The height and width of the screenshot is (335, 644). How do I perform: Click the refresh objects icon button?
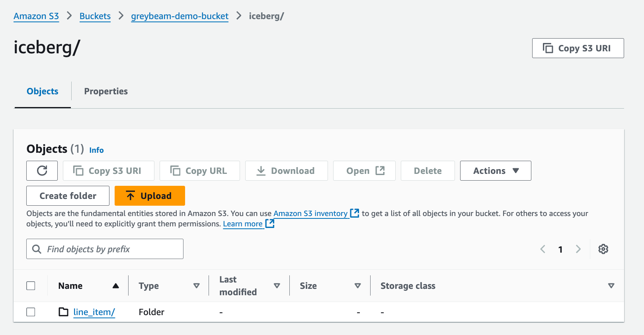pyautogui.click(x=42, y=171)
